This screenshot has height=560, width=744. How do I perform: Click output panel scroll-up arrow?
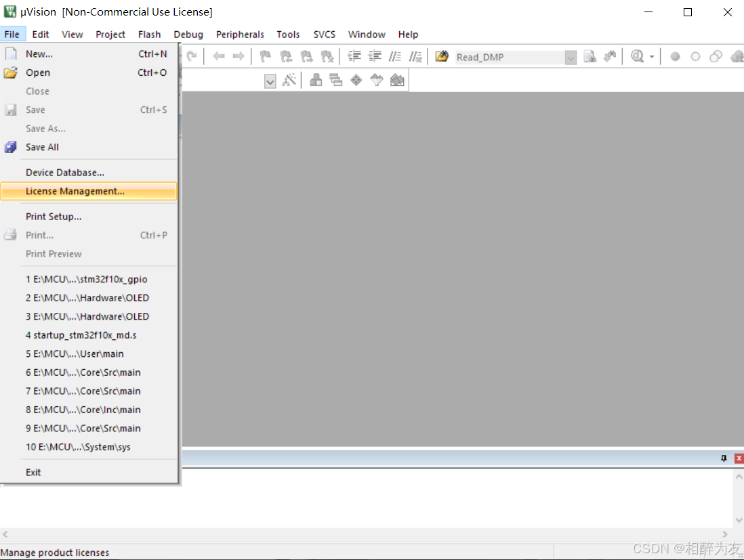pos(739,477)
